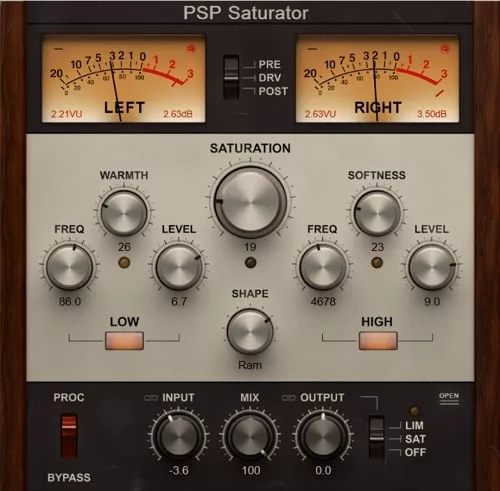Click the INPUT gain knob
500x491 pixels.
(179, 436)
